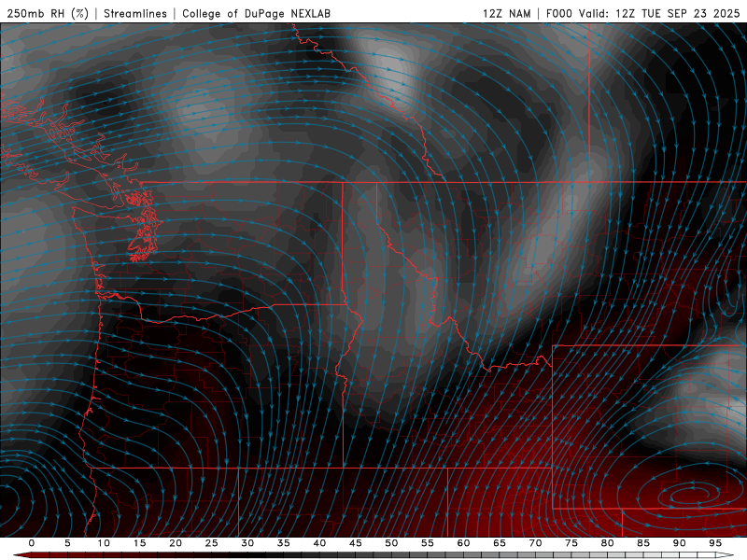Click the "90" colorbar scale label
This screenshot has width=747, height=560.
tap(680, 543)
